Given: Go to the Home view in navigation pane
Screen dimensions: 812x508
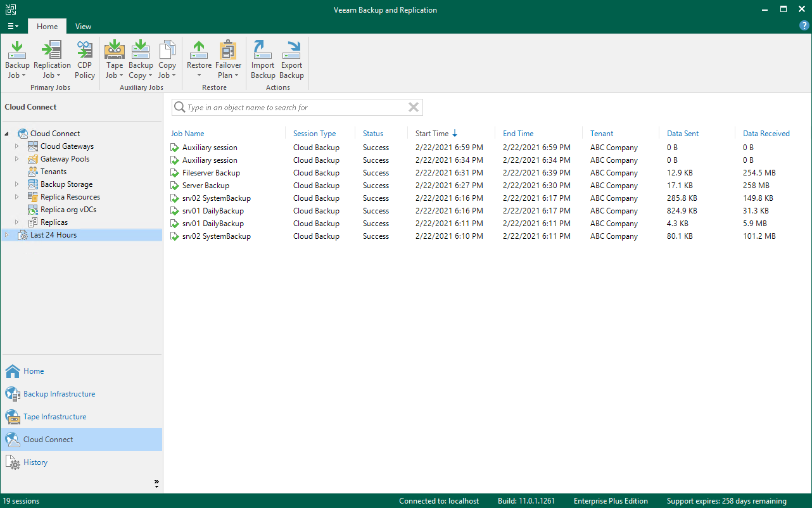Looking at the screenshot, I should click(x=81, y=371).
